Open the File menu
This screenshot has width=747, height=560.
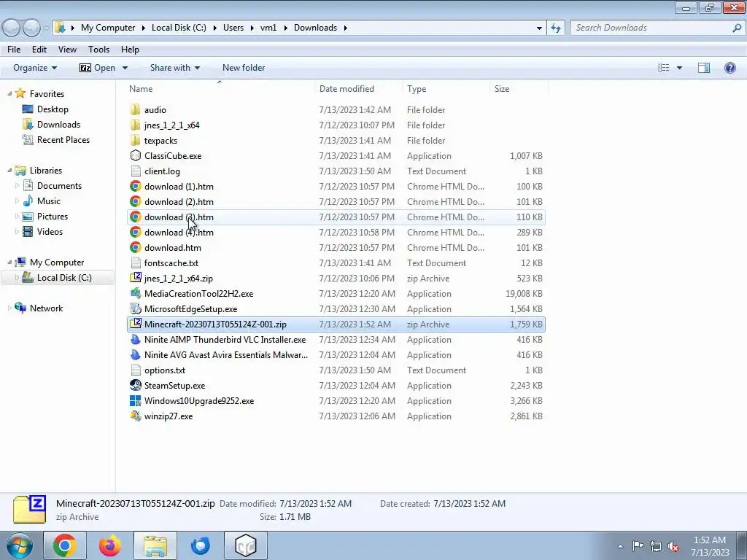pyautogui.click(x=14, y=50)
